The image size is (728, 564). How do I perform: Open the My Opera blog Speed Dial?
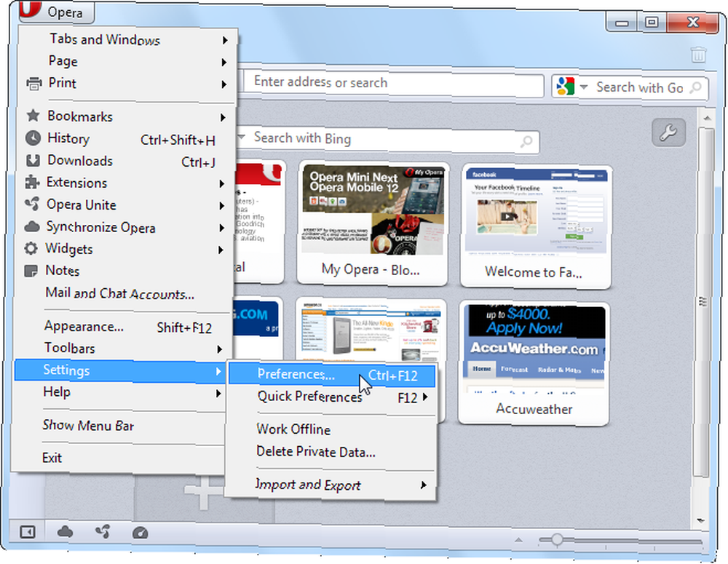point(372,223)
